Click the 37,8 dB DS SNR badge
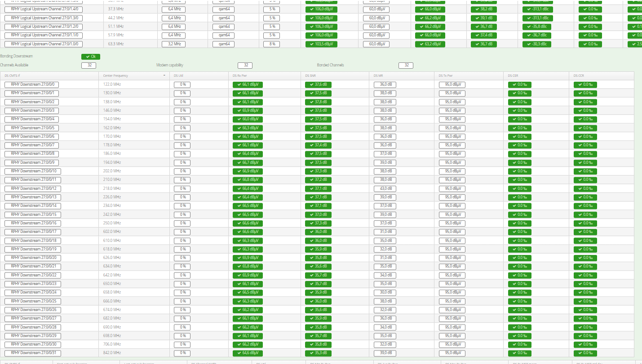Viewport: 642px width, 364px height. pyautogui.click(x=318, y=102)
